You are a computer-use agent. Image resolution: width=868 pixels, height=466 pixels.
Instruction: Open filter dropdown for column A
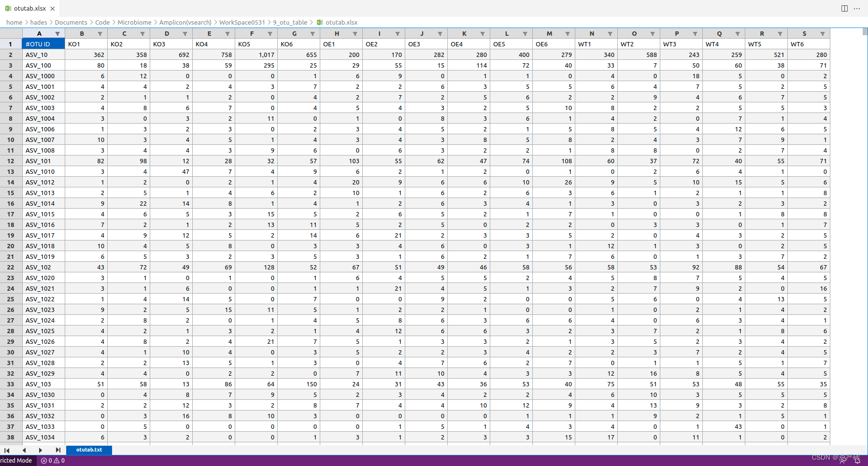click(57, 34)
